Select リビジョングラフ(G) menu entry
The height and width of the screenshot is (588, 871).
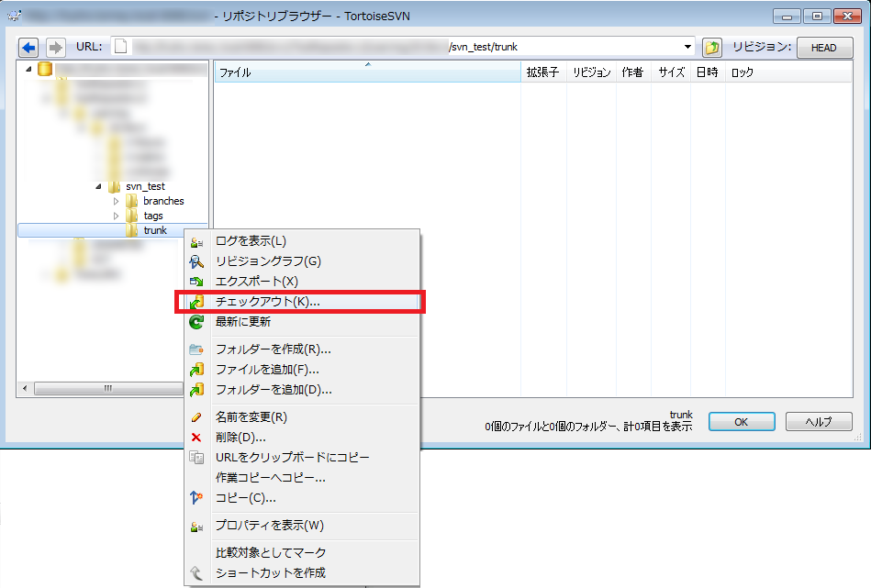click(x=302, y=261)
